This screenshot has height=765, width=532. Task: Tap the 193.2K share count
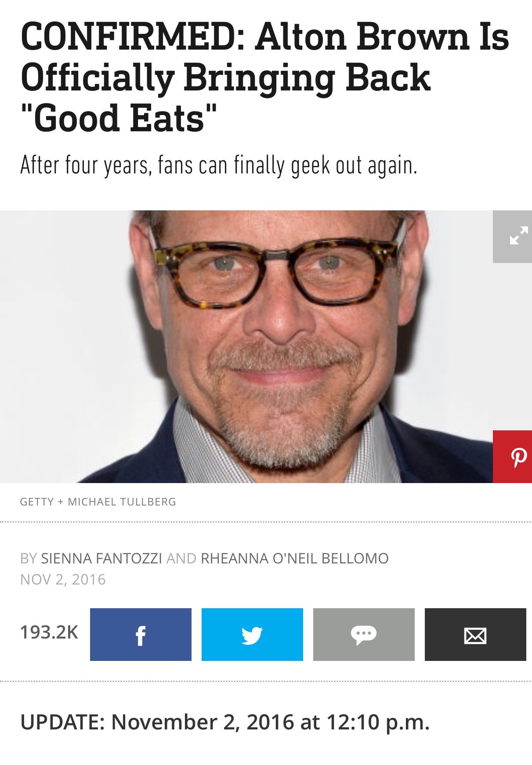pos(49,633)
